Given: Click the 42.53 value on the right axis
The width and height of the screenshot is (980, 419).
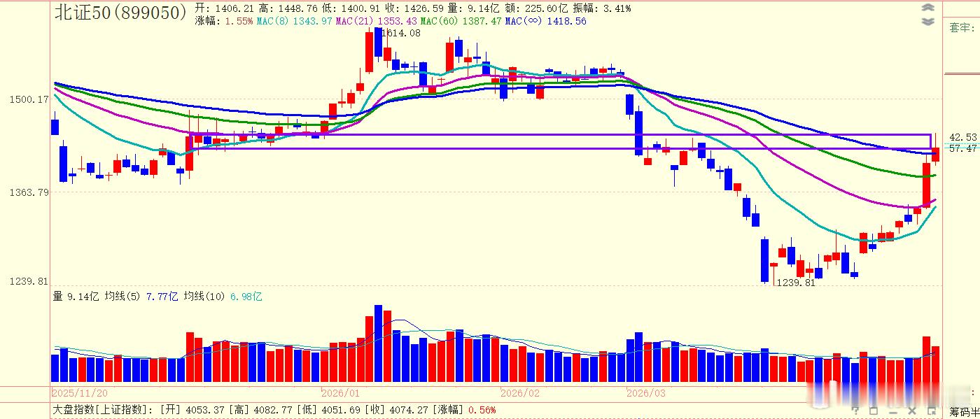Looking at the screenshot, I should pos(962,137).
